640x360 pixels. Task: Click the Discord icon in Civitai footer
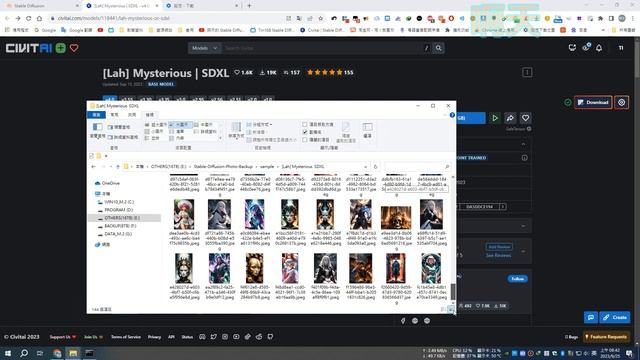[x=202, y=337]
